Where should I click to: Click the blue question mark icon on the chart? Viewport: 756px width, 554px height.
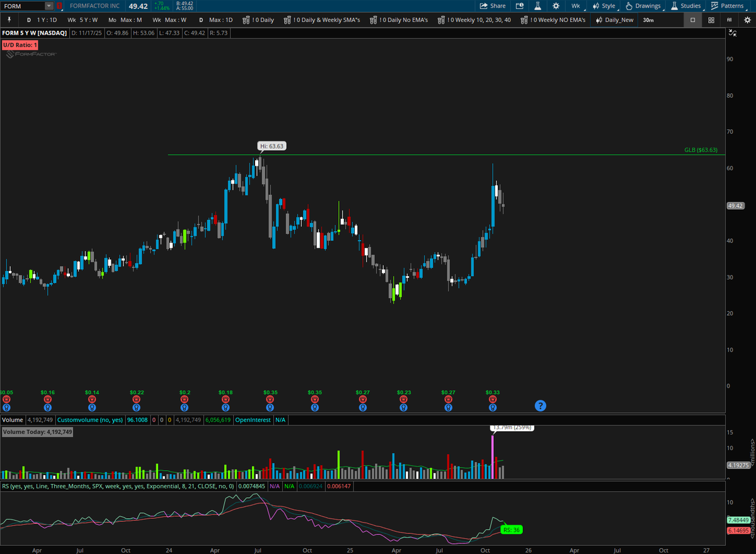[540, 405]
